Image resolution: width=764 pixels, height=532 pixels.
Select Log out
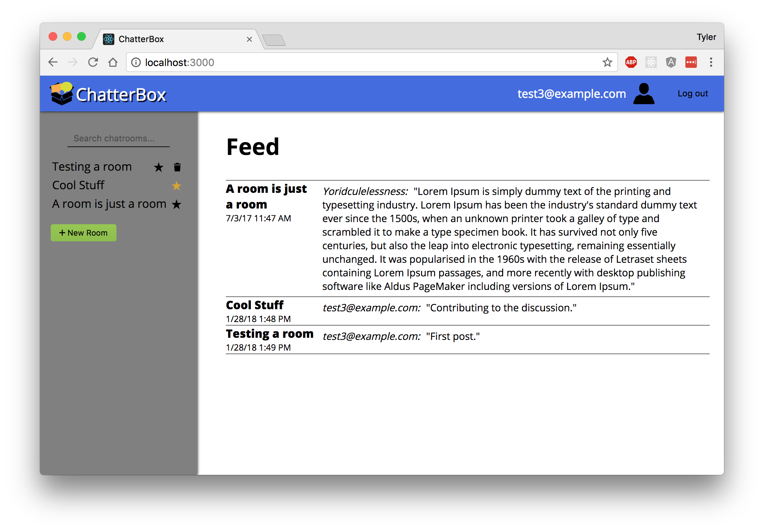[692, 93]
